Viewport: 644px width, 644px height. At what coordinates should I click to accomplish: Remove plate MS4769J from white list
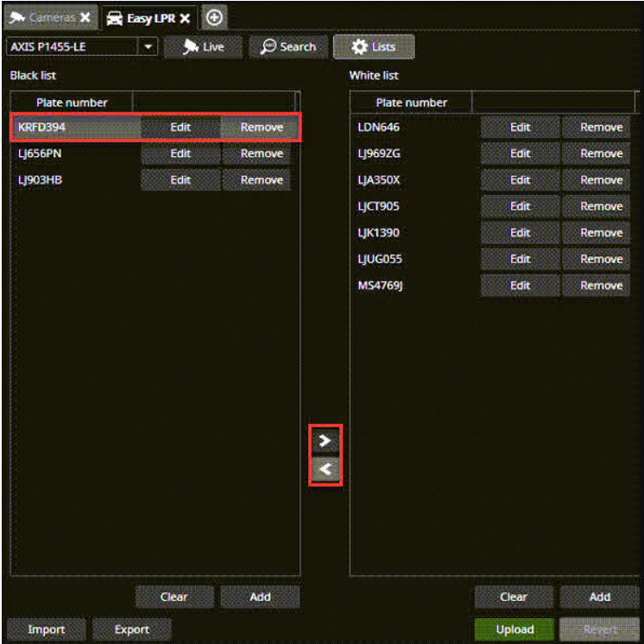tap(601, 286)
